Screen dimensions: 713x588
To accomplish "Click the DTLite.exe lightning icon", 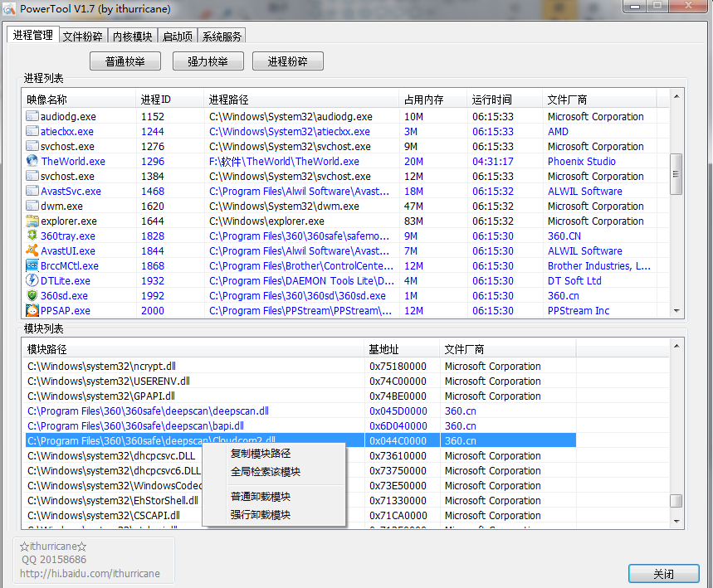I will point(32,280).
